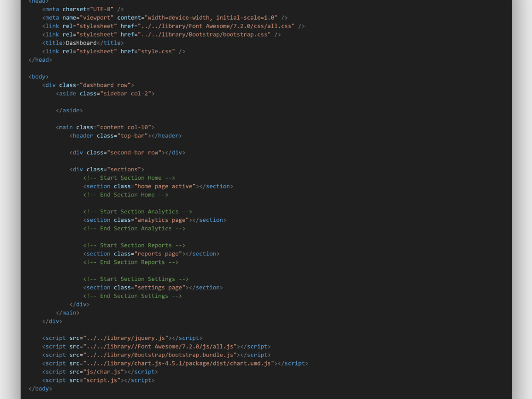532x399 pixels.
Task: Click the closing main tag
Action: point(68,313)
